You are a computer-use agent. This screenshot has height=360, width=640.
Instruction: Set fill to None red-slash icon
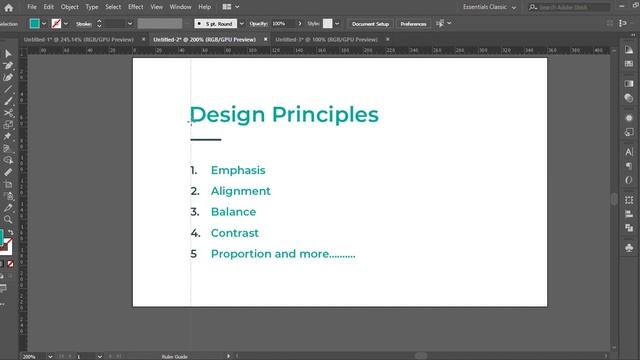11,264
